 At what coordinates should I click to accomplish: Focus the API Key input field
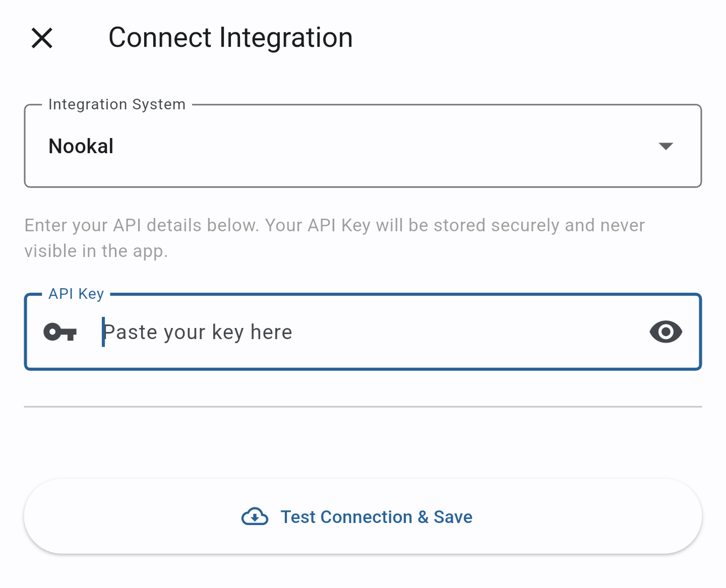coord(363,332)
